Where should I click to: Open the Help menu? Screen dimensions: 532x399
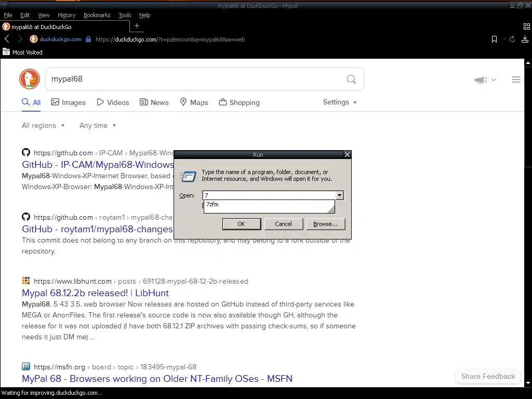[145, 15]
